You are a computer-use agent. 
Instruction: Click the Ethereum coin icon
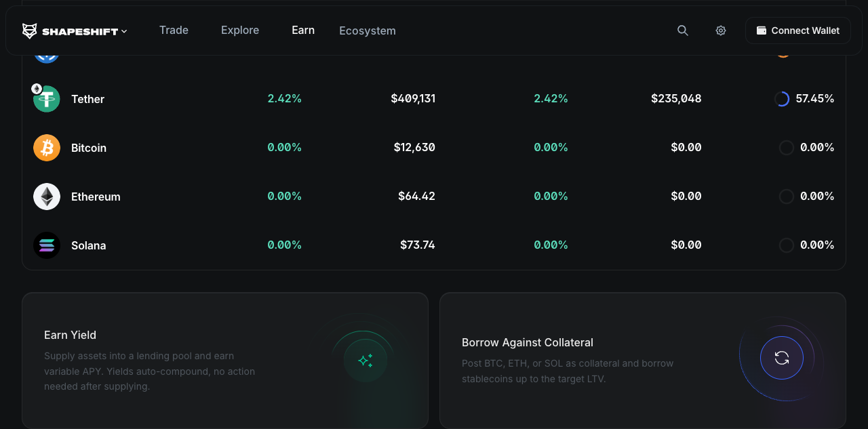click(x=47, y=197)
